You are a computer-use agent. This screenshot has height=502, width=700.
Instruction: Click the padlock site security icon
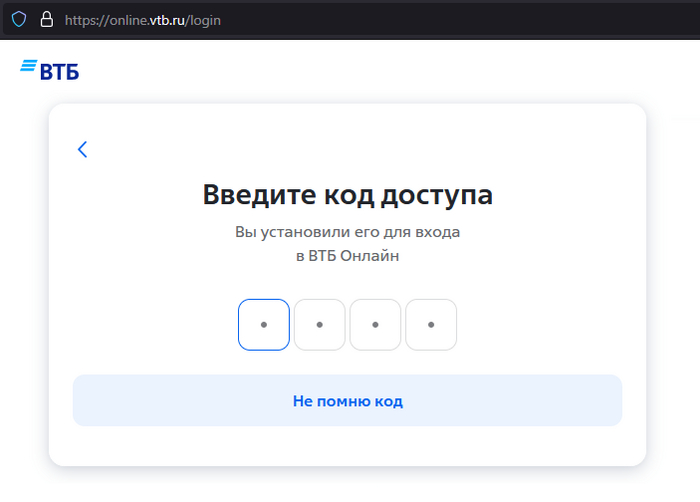46,20
